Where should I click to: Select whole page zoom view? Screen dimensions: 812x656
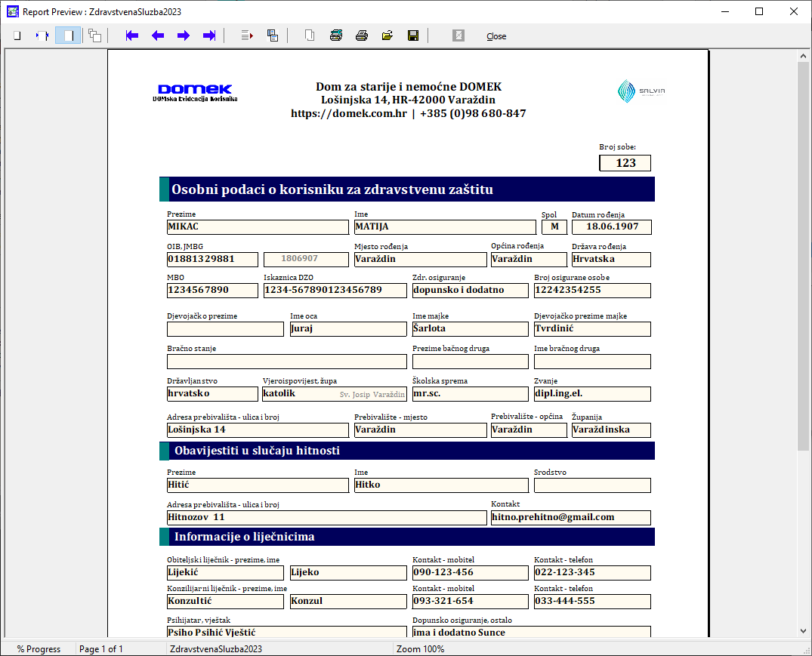click(x=17, y=35)
